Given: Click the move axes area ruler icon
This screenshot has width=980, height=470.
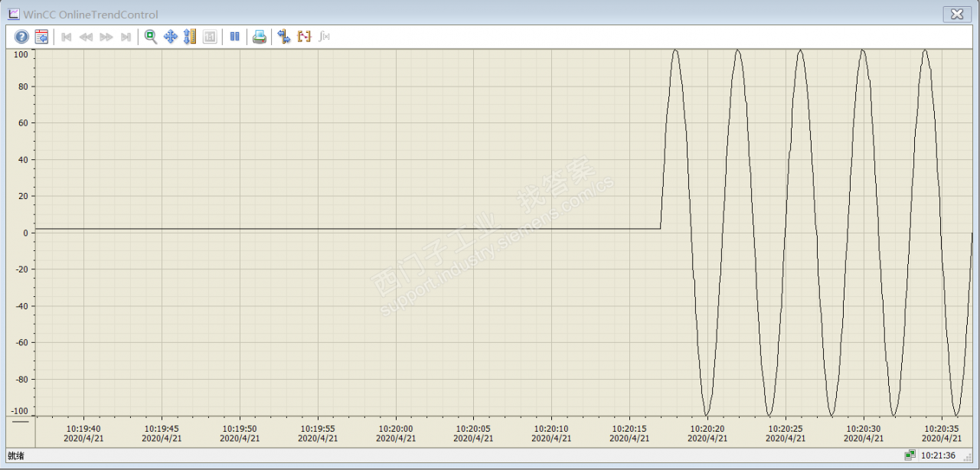Looking at the screenshot, I should click(191, 37).
